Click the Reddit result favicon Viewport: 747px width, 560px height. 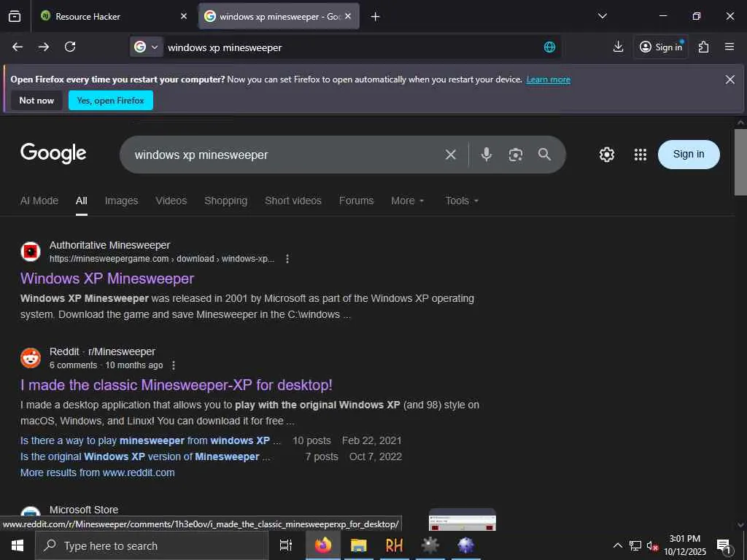coord(31,358)
